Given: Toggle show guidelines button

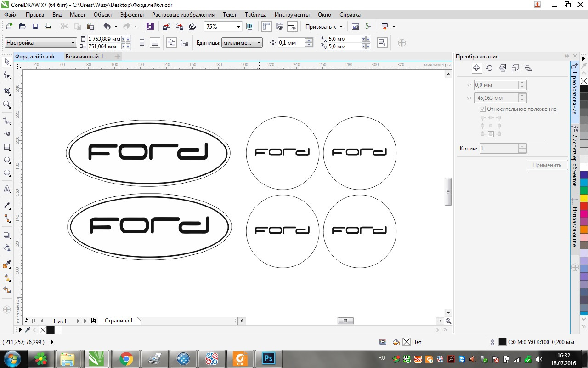Looking at the screenshot, I should (x=292, y=26).
